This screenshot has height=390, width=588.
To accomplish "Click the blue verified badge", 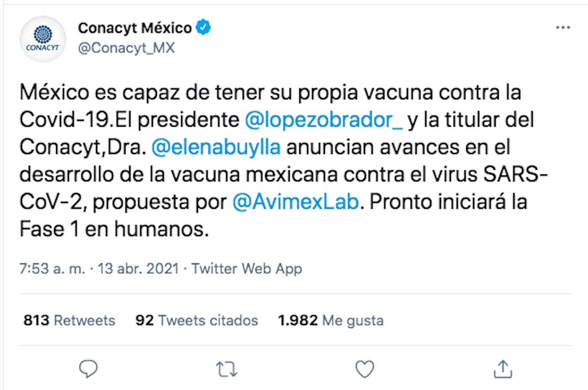I will (x=203, y=28).
